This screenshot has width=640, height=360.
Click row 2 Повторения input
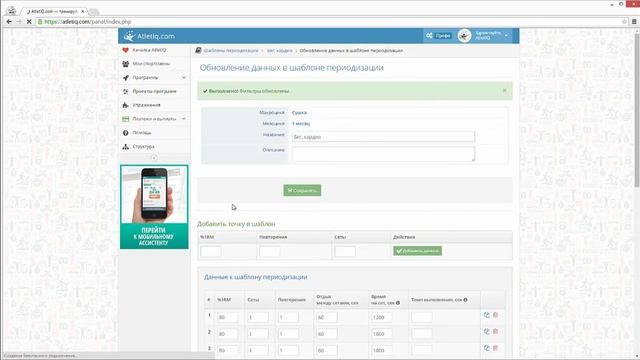(288, 334)
